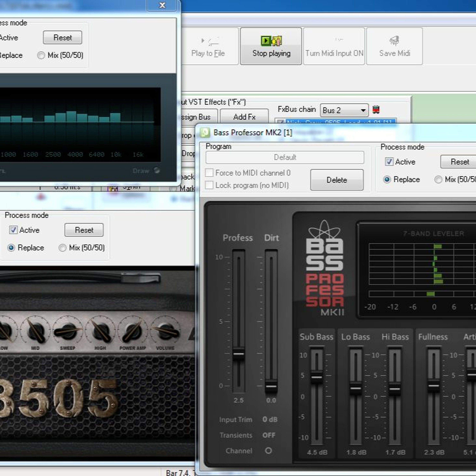Click Delete button in Bass Professor window
This screenshot has width=476, height=476.
click(x=337, y=180)
